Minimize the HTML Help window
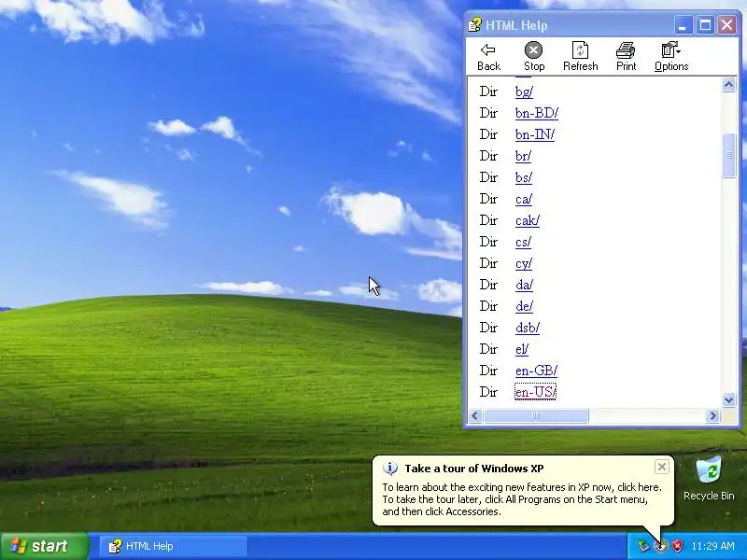The image size is (747, 560). pyautogui.click(x=683, y=25)
